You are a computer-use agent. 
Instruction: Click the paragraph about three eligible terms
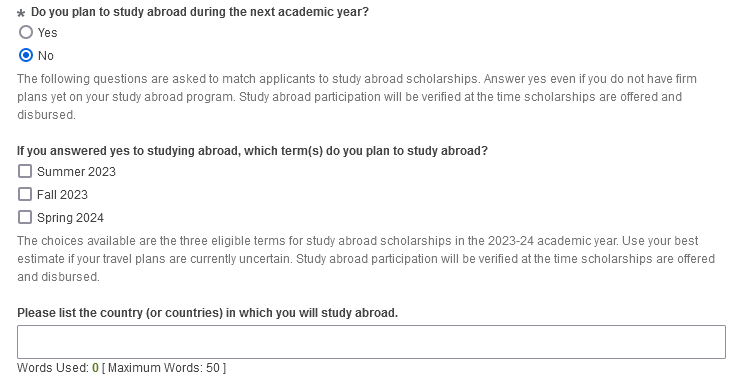coord(366,258)
